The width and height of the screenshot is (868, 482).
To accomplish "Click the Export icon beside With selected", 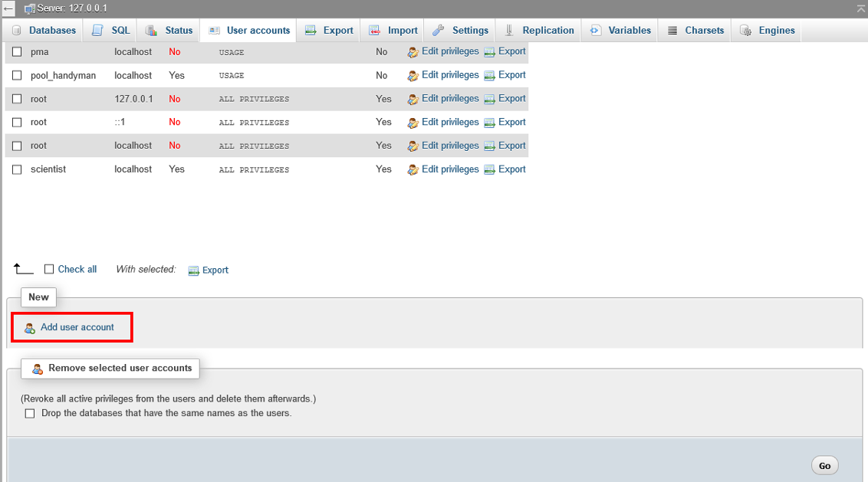I will pyautogui.click(x=194, y=271).
